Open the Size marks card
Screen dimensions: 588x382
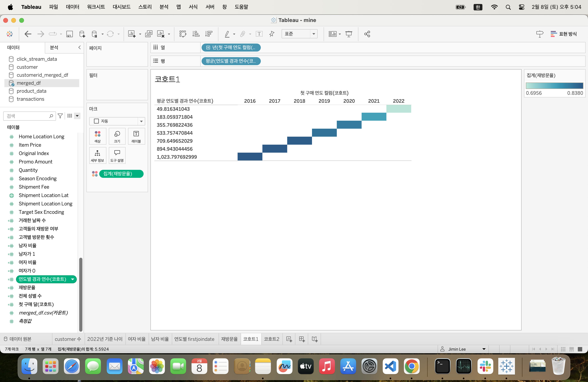(117, 136)
